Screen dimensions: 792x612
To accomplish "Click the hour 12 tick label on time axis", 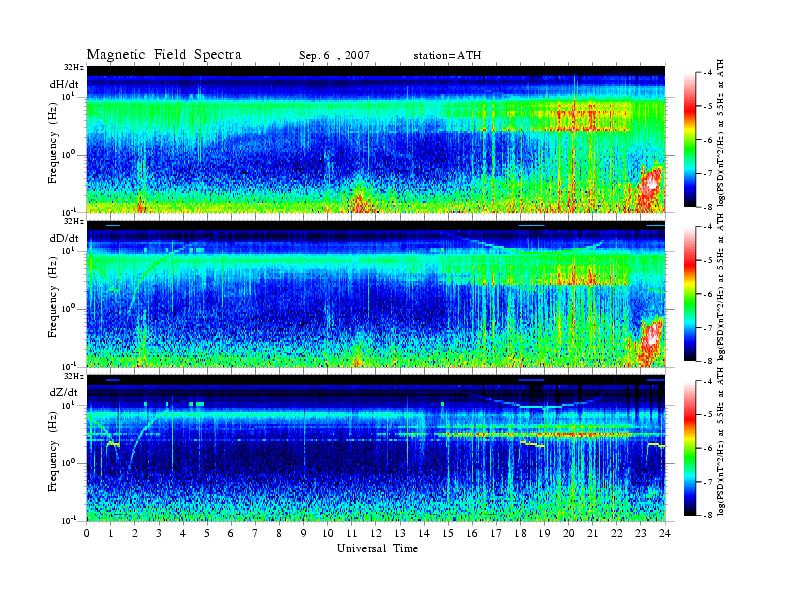I will point(376,534).
